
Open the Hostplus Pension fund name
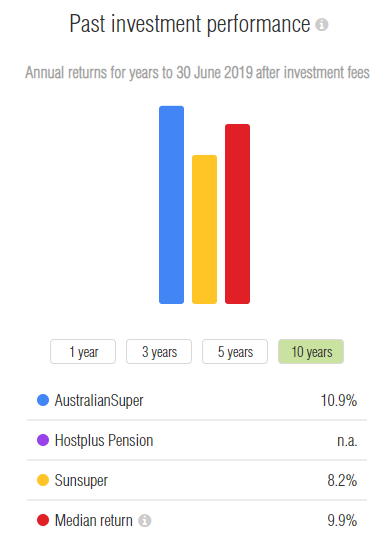tap(104, 440)
